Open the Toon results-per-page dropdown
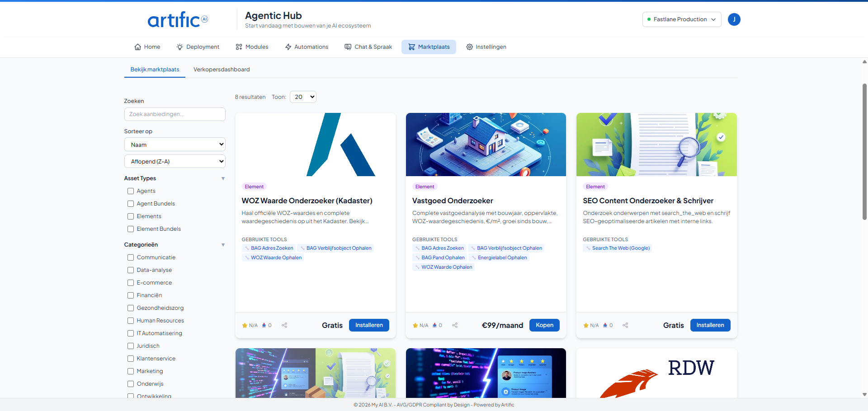The width and height of the screenshot is (868, 411). click(x=303, y=97)
